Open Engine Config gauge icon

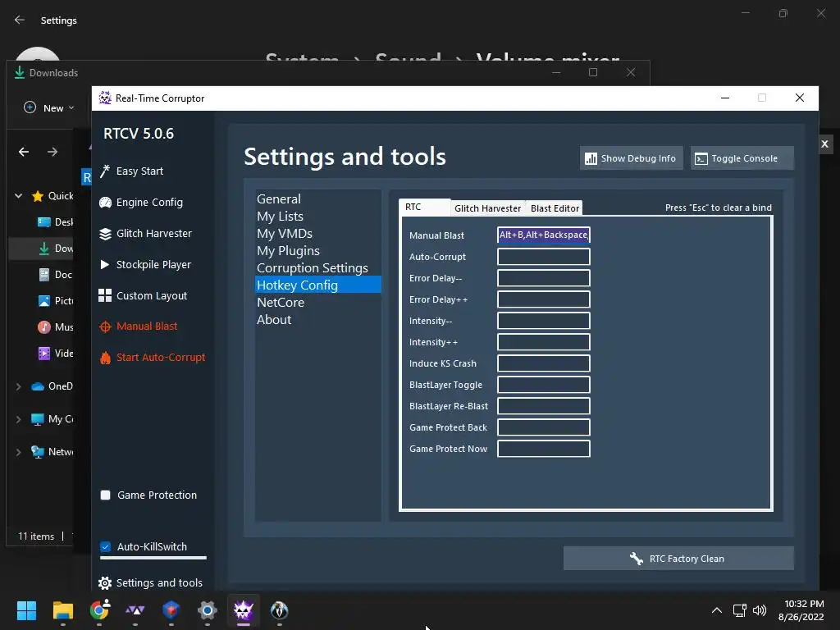coord(105,203)
